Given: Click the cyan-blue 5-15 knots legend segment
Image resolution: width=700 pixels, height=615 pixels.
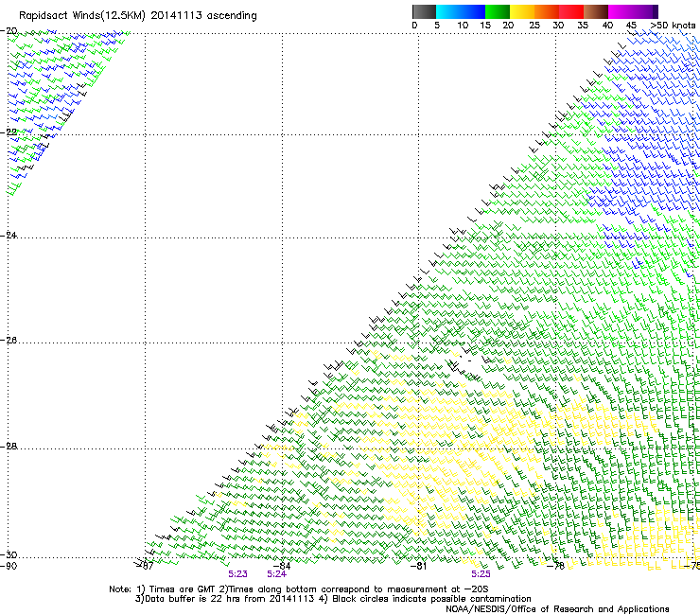Looking at the screenshot, I should pos(461,11).
